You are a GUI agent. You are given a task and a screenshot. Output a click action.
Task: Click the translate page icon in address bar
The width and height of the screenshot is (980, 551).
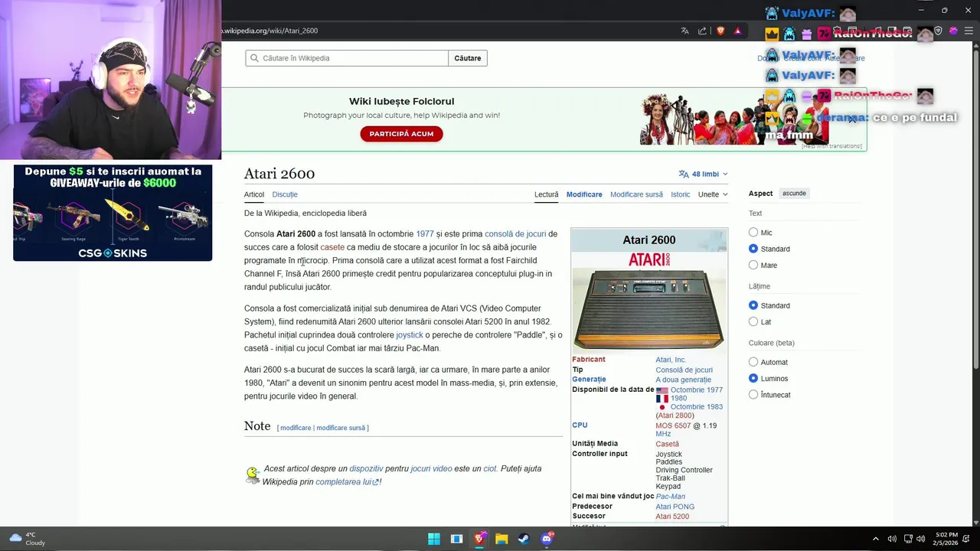pyautogui.click(x=684, y=31)
